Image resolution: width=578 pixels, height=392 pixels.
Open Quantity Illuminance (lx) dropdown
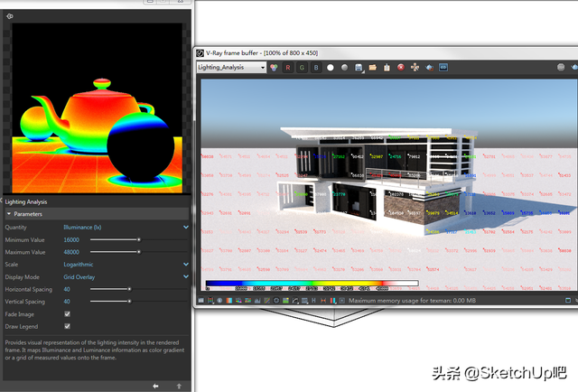tap(126, 227)
